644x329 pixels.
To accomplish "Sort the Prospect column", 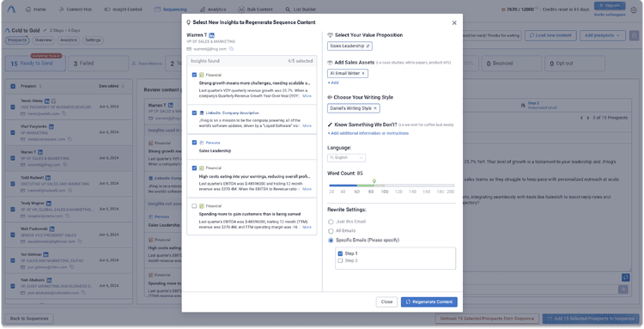I will pos(40,86).
